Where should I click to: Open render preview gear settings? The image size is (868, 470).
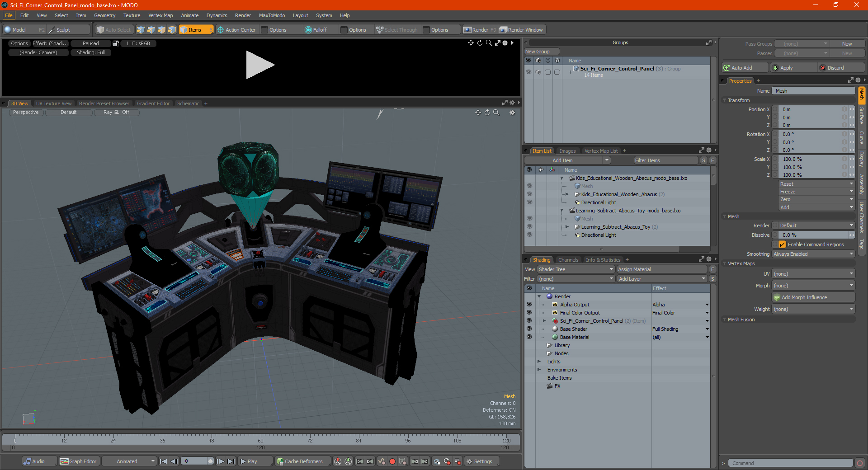pos(505,43)
